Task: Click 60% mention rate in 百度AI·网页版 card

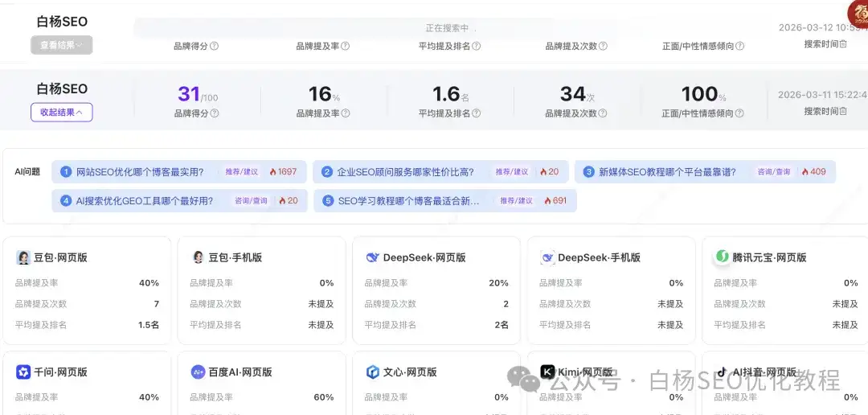Action: [x=324, y=397]
